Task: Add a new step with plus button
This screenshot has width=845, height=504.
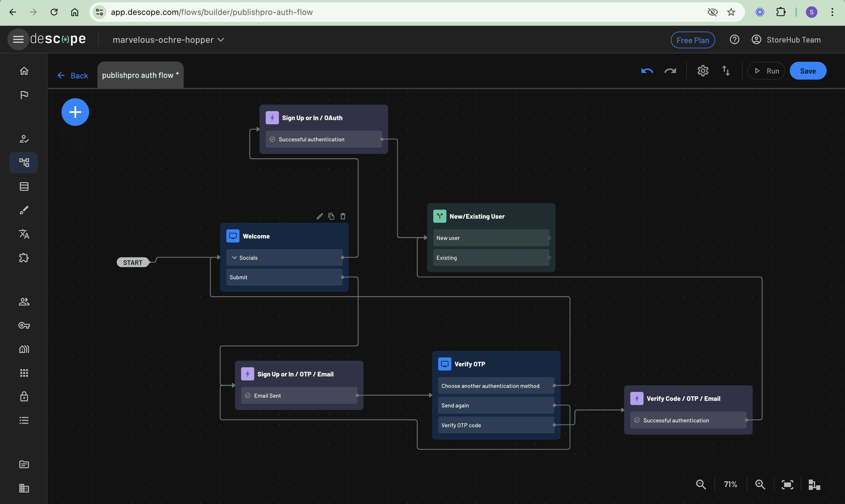Action: tap(75, 112)
